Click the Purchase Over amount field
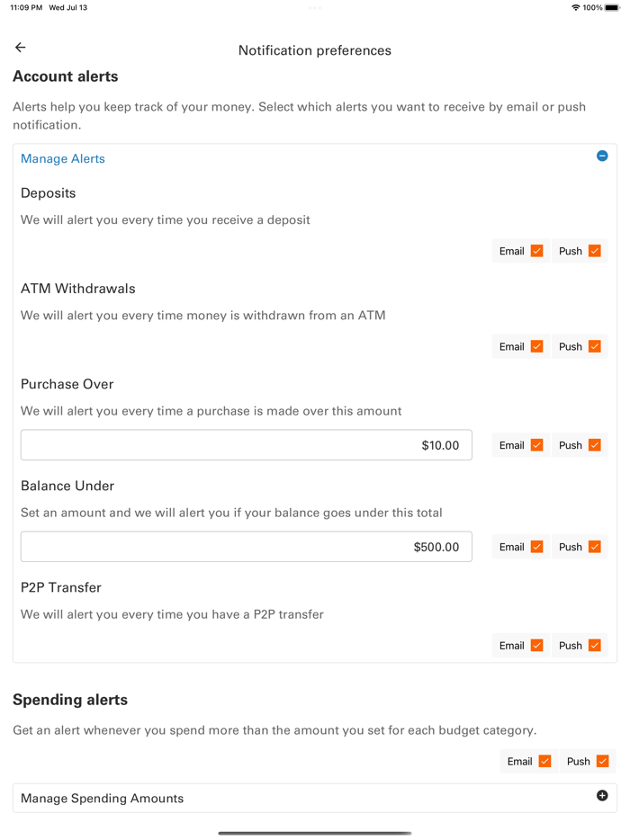 tap(247, 444)
